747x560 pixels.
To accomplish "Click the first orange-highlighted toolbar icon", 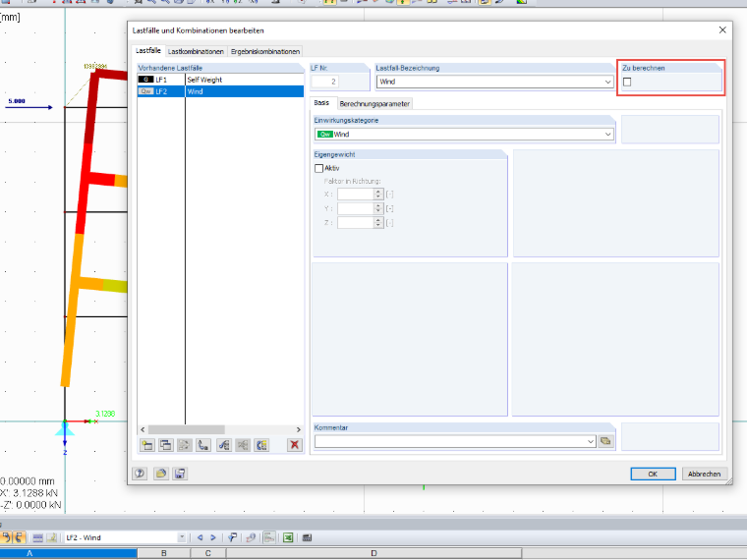I will (6, 537).
